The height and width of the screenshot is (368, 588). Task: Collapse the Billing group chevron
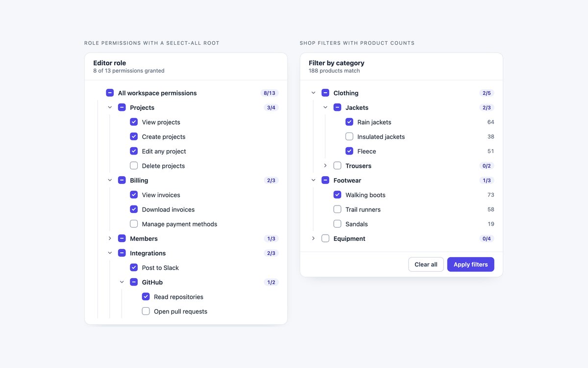point(110,180)
